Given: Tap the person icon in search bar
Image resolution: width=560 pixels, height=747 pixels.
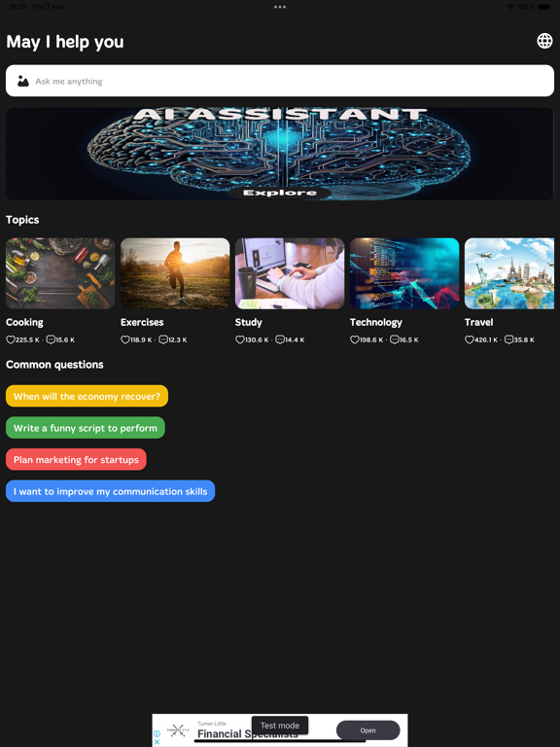Looking at the screenshot, I should click(23, 81).
